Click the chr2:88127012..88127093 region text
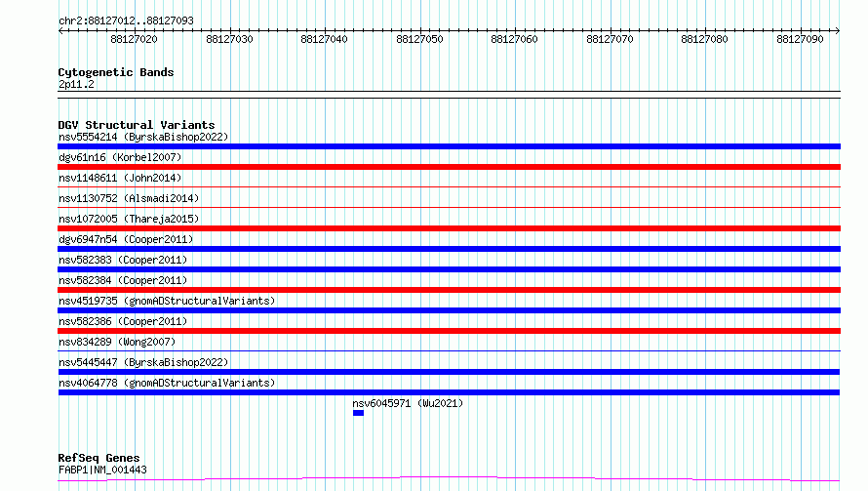Image resolution: width=868 pixels, height=491 pixels. pyautogui.click(x=126, y=21)
